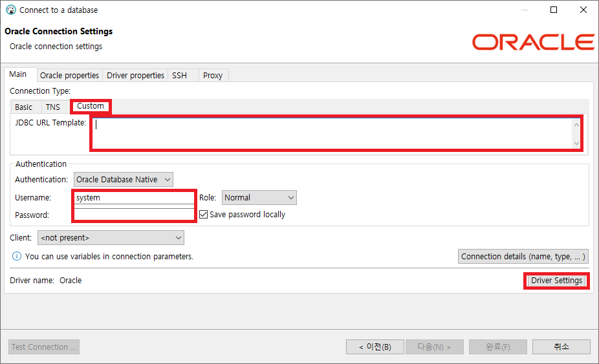Image resolution: width=599 pixels, height=364 pixels.
Task: Cancel the dialog with 취소 button
Action: pyautogui.click(x=561, y=347)
